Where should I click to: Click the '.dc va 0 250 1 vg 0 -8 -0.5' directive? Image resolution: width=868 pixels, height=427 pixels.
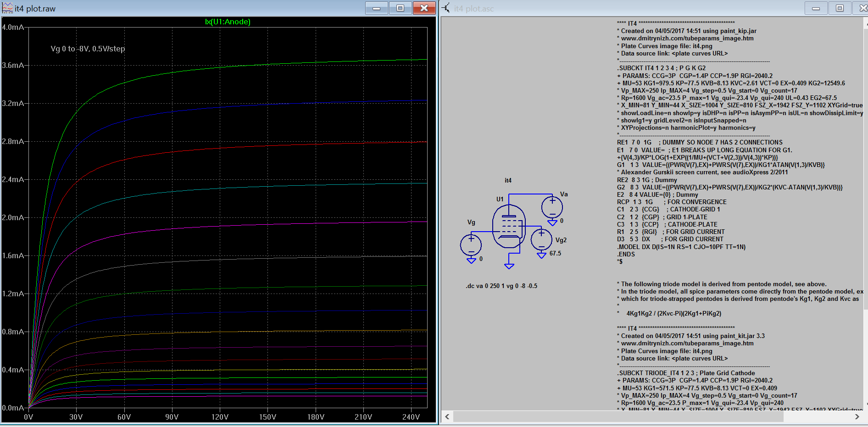[501, 286]
